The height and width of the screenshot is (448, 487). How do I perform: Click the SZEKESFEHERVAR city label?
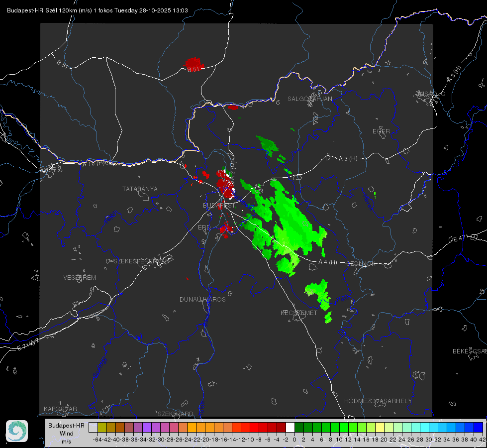pos(142,261)
